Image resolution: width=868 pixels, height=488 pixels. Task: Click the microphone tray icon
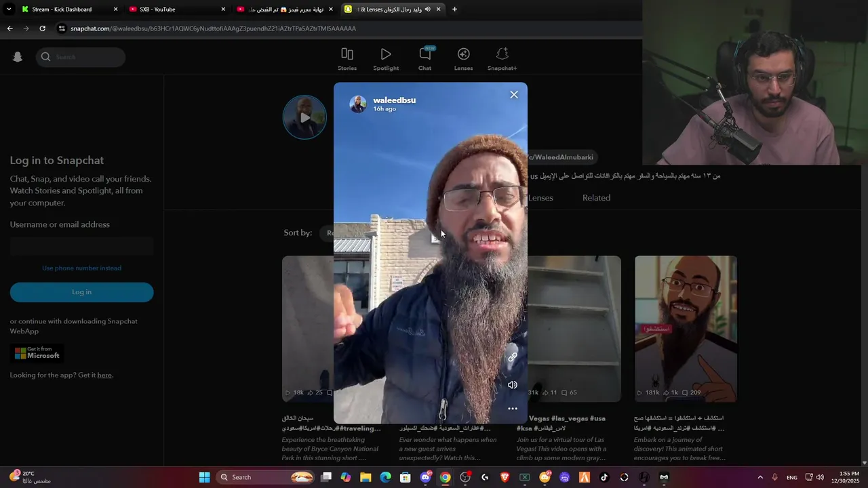tap(774, 477)
